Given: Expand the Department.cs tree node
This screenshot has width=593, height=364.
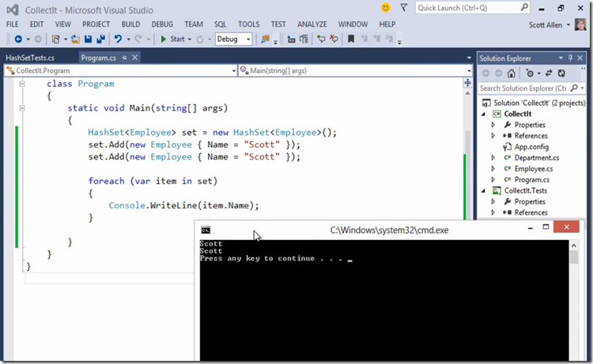Looking at the screenshot, I should tap(493, 157).
